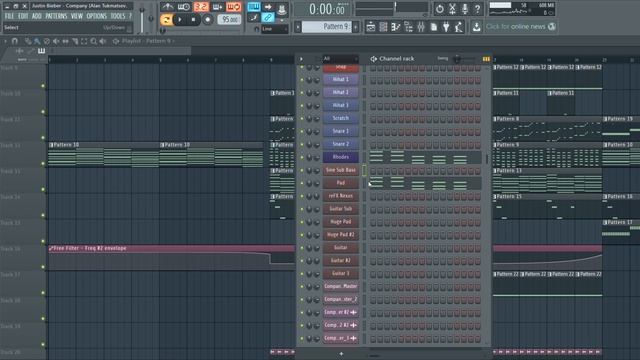Click the question mark help icon
Image resolution: width=640 pixels, height=360 pixels.
tap(477, 9)
